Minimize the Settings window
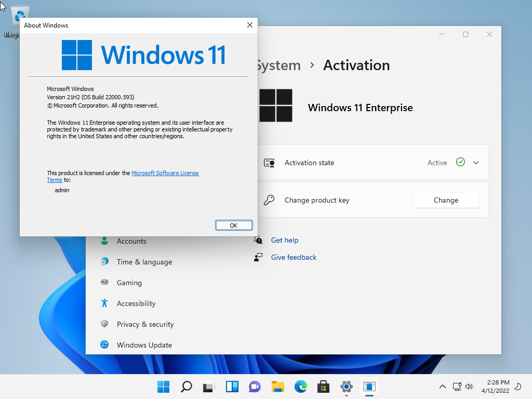Screen dimensions: 532x399 coord(442,34)
